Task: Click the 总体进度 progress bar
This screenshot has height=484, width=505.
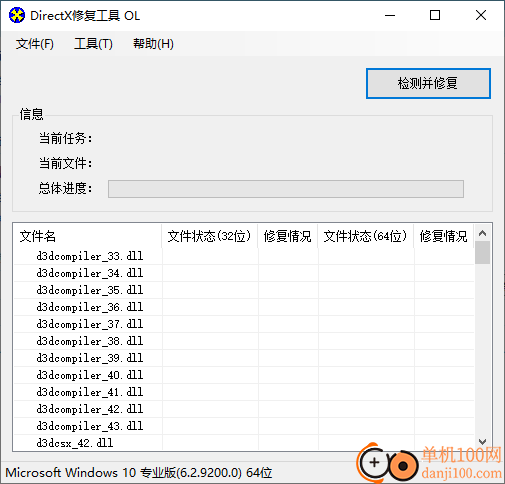Action: pos(286,189)
